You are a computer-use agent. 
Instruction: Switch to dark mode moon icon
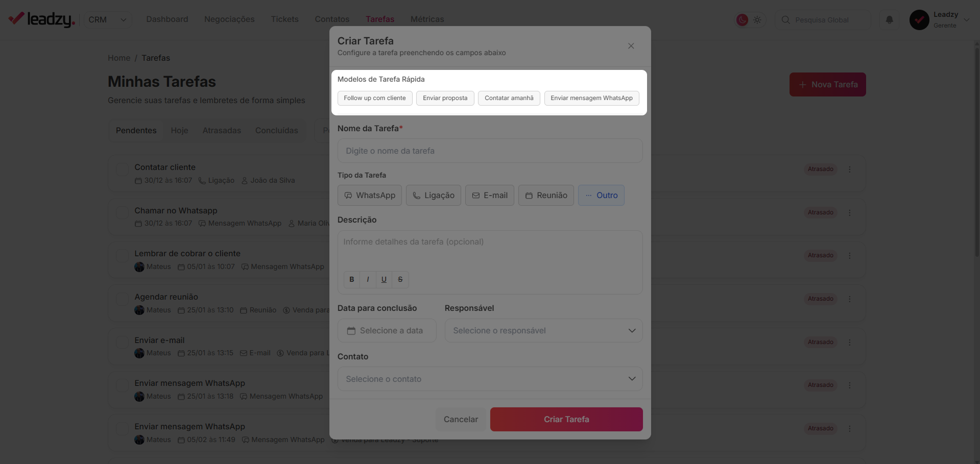[742, 20]
